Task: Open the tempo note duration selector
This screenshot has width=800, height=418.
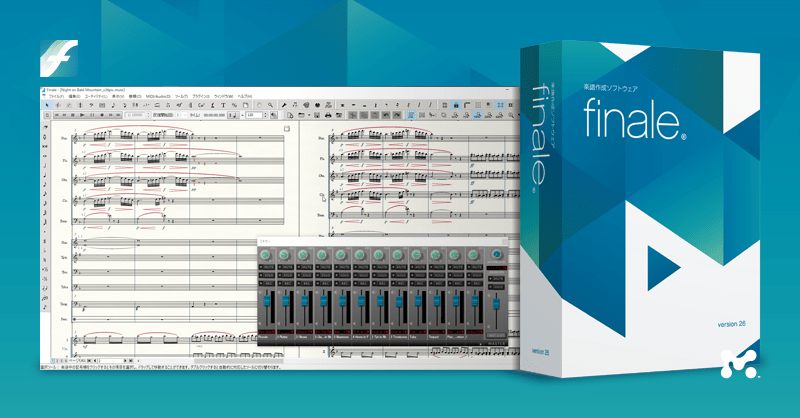Action: (x=233, y=115)
